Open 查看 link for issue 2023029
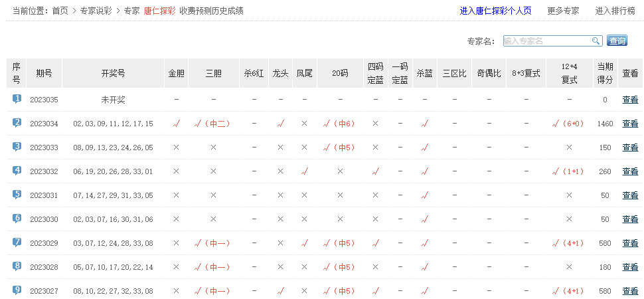Viewport: 644px width, 299px height. [x=629, y=243]
